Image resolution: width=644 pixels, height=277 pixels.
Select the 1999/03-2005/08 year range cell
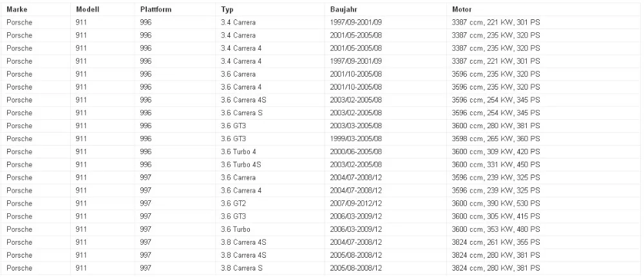(x=356, y=139)
